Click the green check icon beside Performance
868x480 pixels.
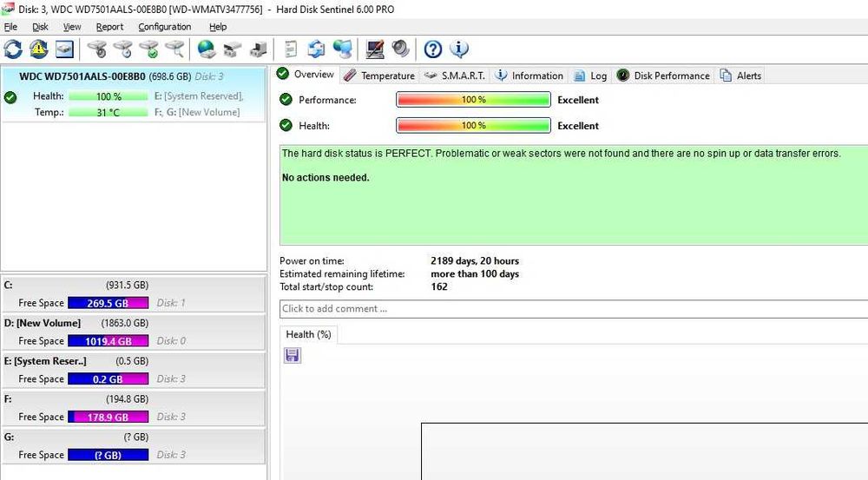click(x=286, y=100)
